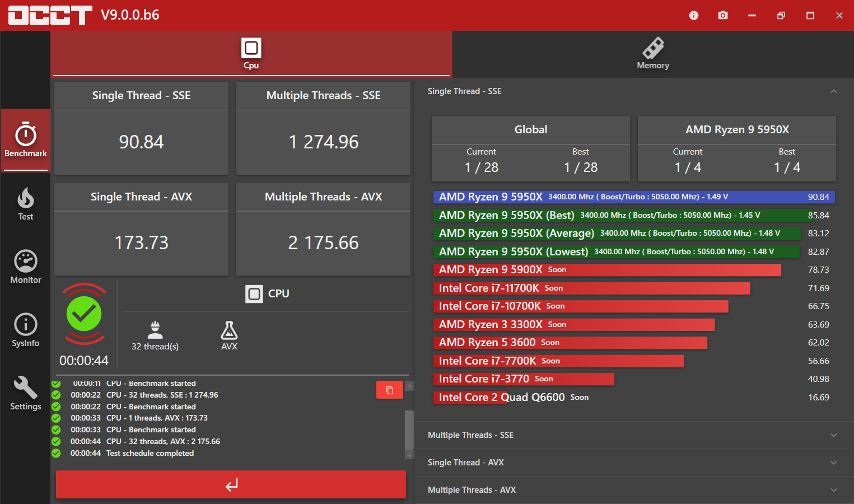
Task: Open the Benchmark sidebar section
Action: coord(25,140)
